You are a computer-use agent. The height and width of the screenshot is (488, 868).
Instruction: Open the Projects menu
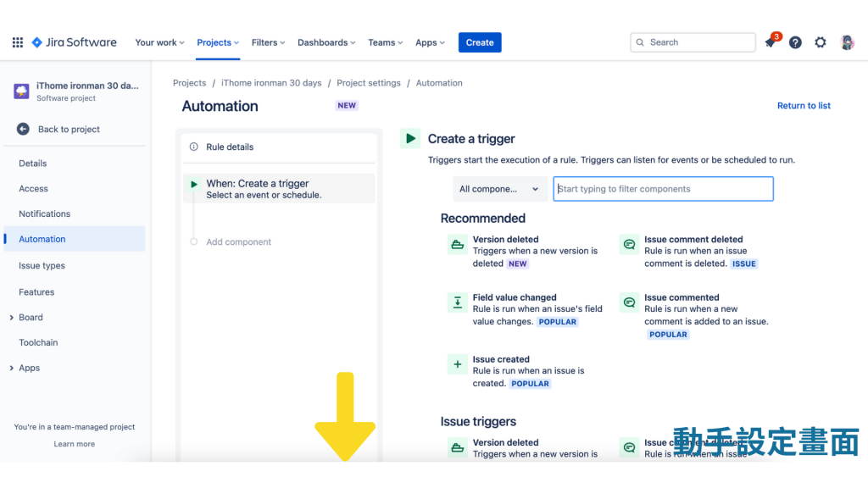218,42
